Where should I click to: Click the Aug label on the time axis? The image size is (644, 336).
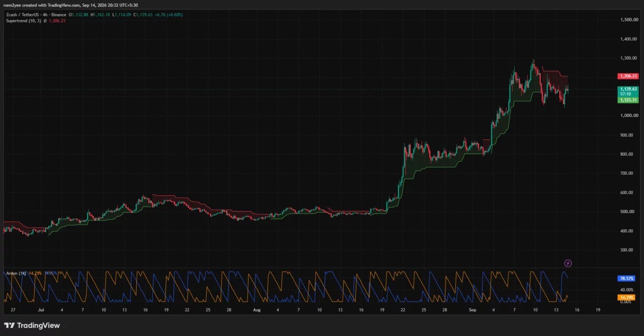click(x=256, y=309)
